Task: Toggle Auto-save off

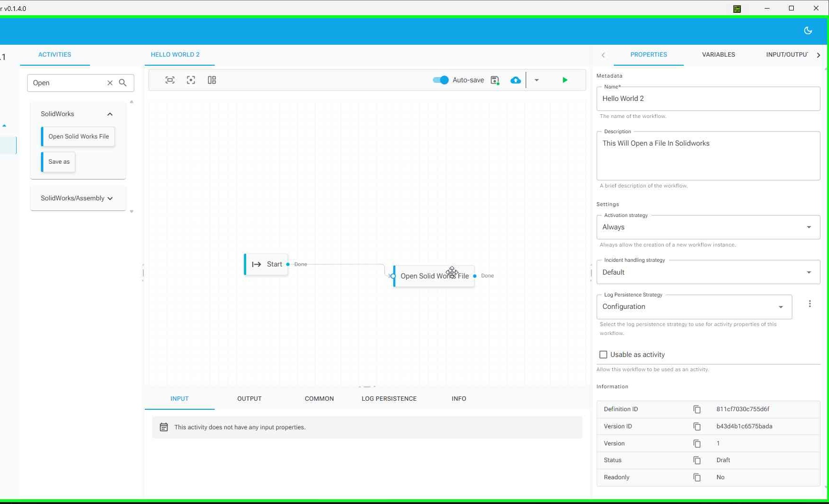Action: [x=440, y=80]
